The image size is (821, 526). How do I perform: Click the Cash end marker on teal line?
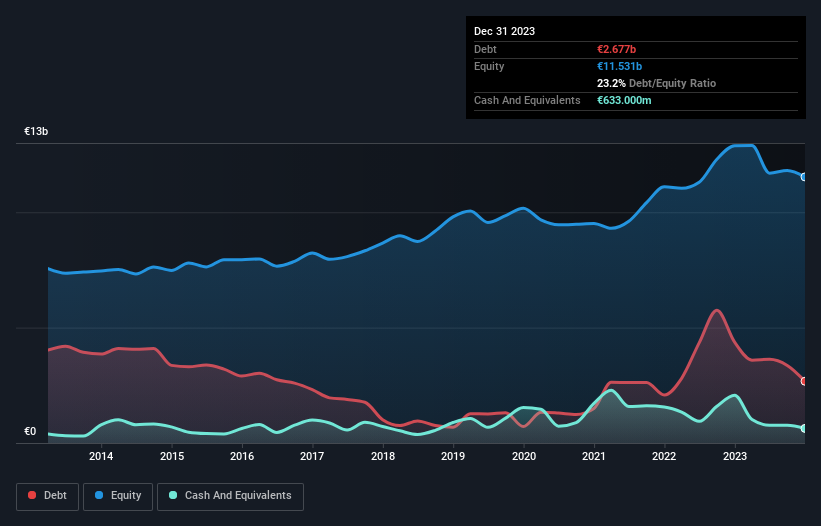[804, 428]
